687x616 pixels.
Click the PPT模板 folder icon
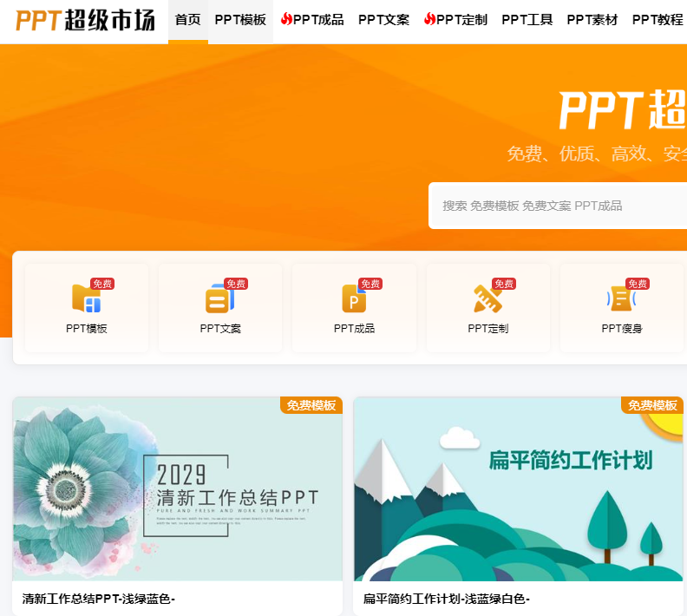click(87, 298)
